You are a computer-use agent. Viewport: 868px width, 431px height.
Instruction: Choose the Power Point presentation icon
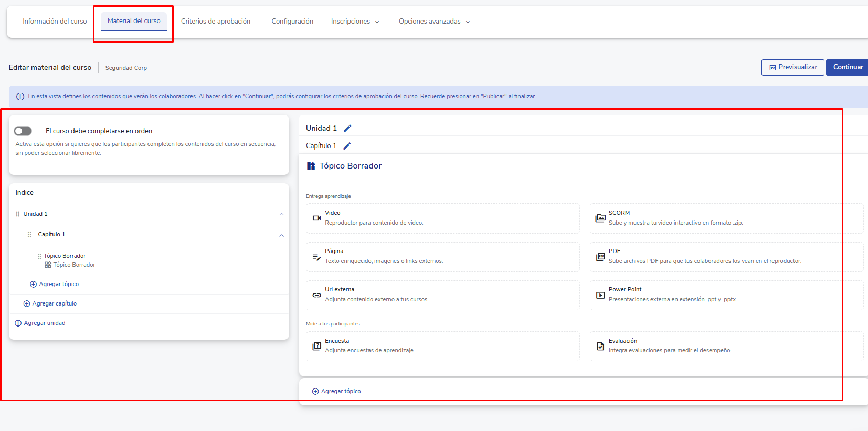pos(600,295)
